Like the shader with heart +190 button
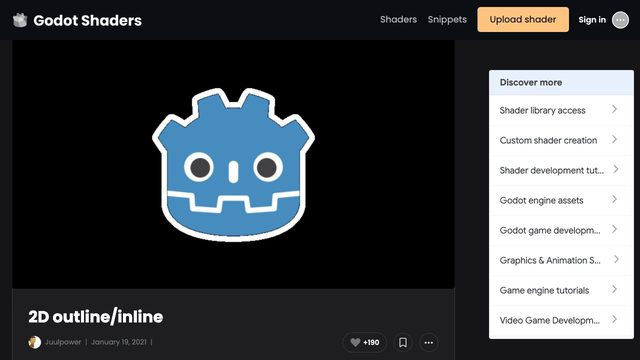The height and width of the screenshot is (360, 640). [x=364, y=342]
